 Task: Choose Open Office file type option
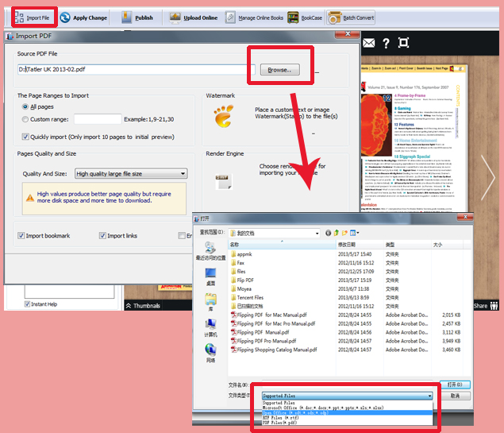point(347,412)
